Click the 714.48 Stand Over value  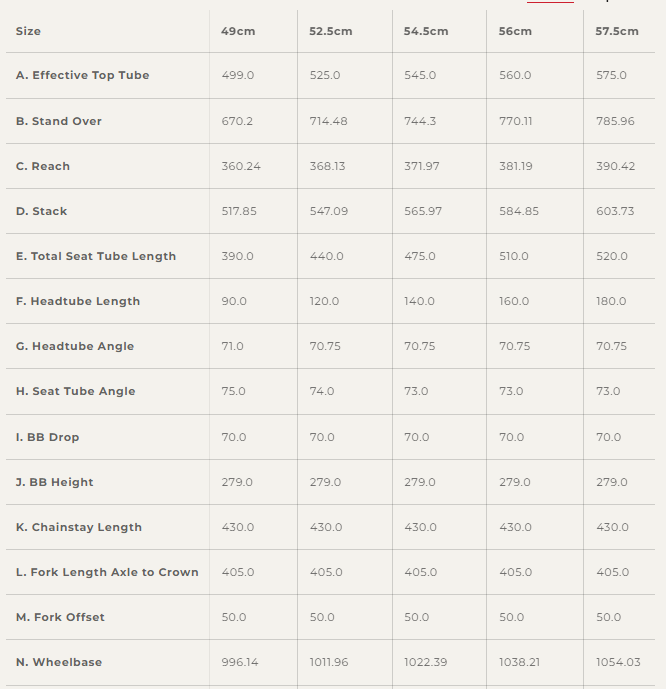pyautogui.click(x=328, y=121)
